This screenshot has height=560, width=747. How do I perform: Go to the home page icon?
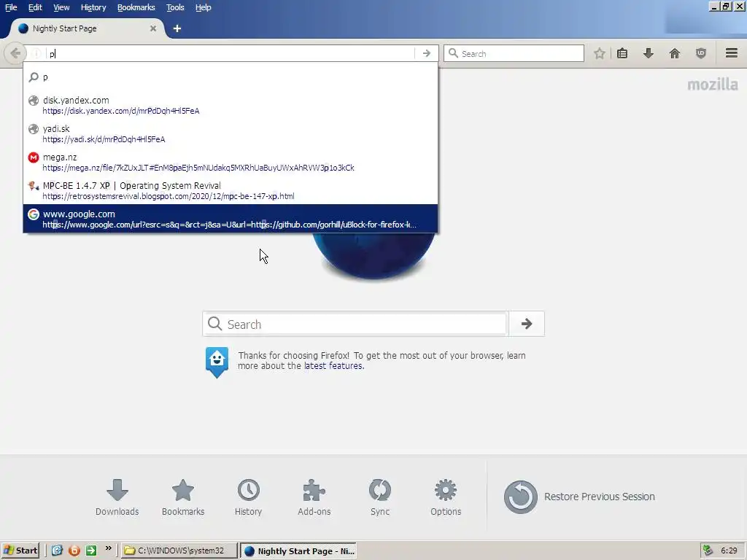tap(675, 53)
